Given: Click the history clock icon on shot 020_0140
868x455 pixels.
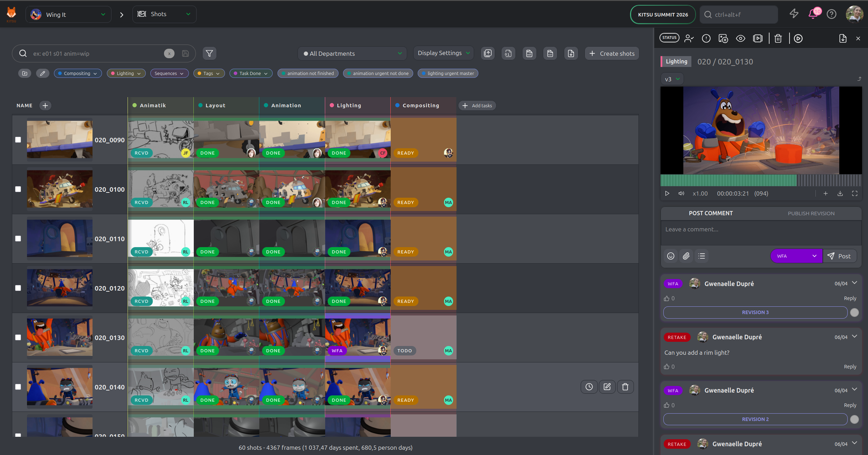Looking at the screenshot, I should tap(589, 387).
